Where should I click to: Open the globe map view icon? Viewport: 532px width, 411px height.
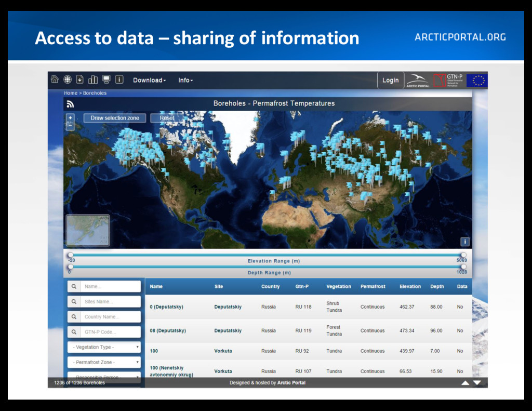pyautogui.click(x=68, y=79)
